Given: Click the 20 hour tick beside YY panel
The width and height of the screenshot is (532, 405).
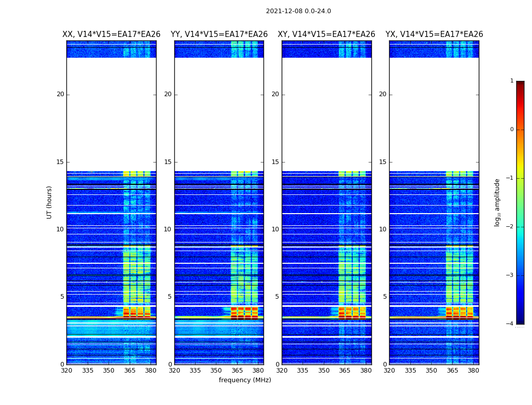Looking at the screenshot, I should point(168,94).
